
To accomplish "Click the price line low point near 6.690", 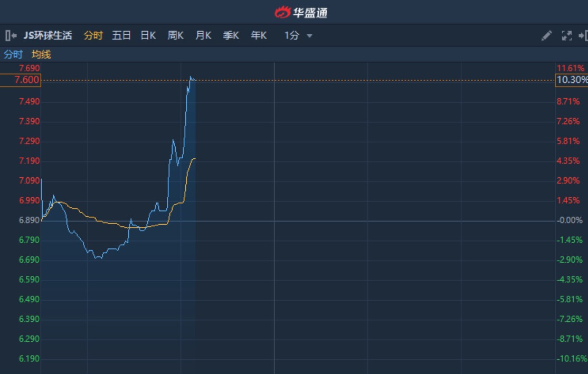I will pyautogui.click(x=98, y=258).
